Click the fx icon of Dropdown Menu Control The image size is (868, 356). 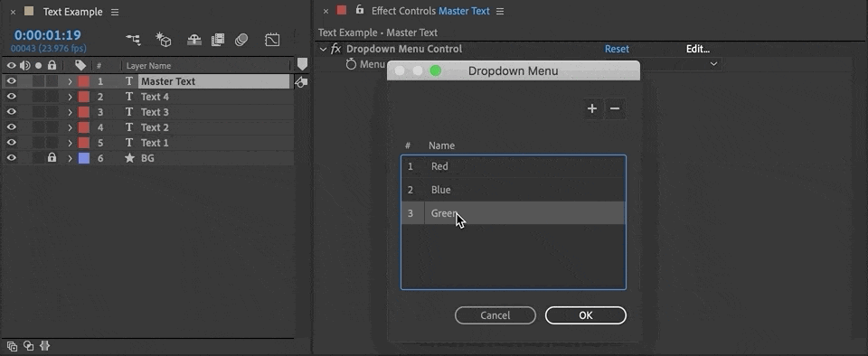point(335,49)
